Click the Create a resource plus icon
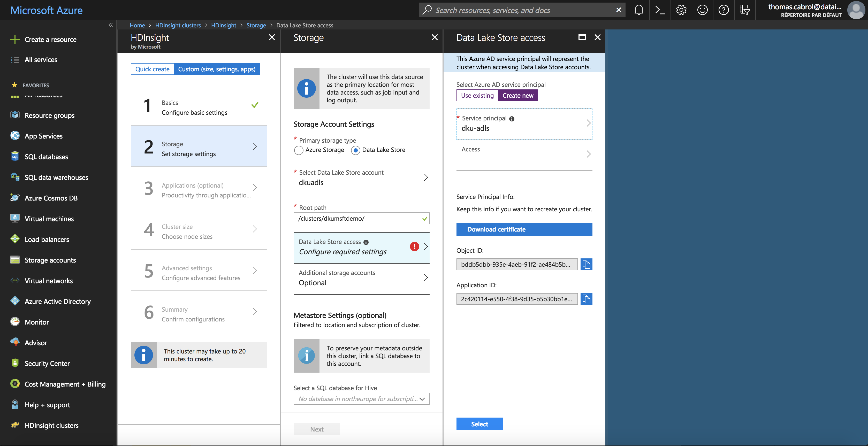This screenshot has width=868, height=446. click(15, 40)
